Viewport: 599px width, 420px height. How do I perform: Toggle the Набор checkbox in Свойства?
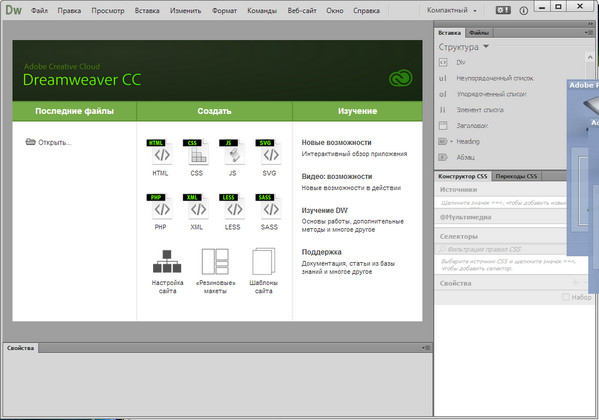pos(566,297)
